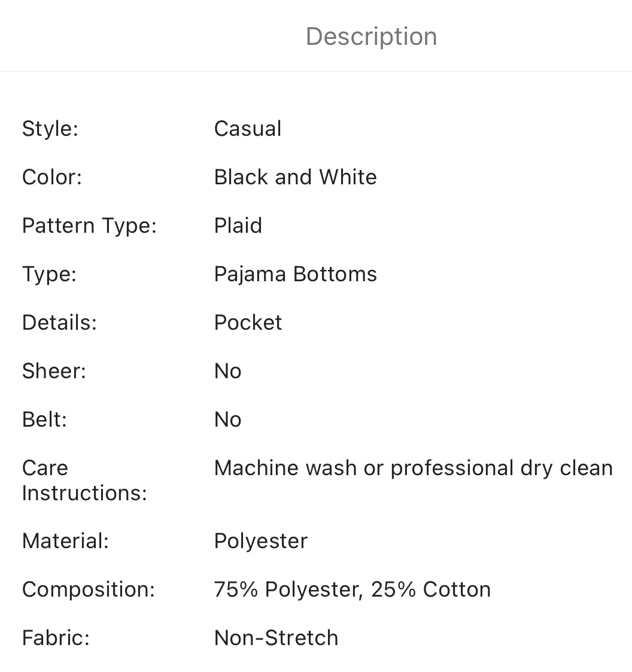Tap the Pajama Bottoms type value
The image size is (632, 672).
[296, 274]
